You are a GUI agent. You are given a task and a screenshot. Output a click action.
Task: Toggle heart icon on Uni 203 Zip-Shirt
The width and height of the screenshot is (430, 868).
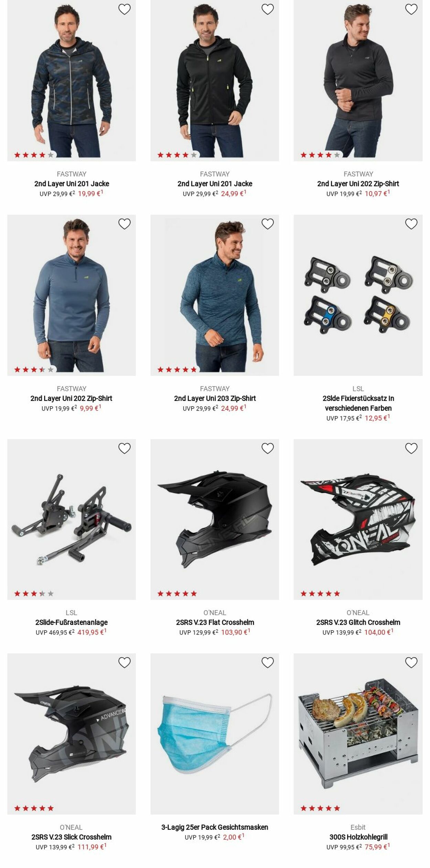[268, 224]
